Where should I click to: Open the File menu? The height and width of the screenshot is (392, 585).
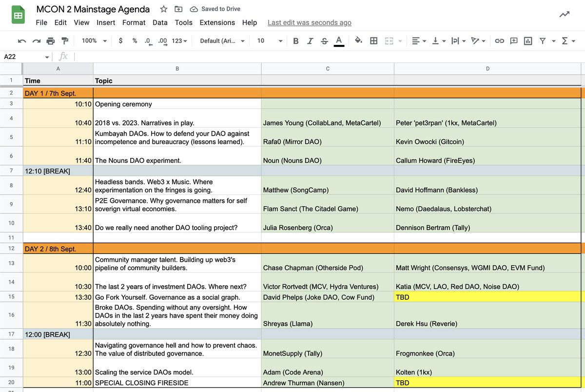click(x=41, y=22)
